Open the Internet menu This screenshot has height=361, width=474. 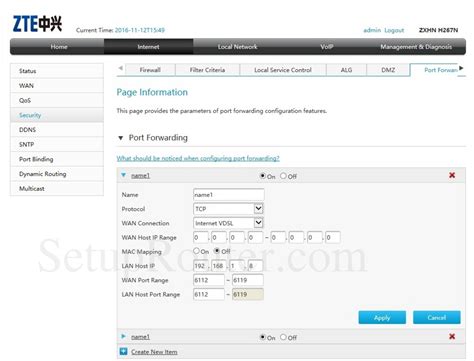[148, 47]
